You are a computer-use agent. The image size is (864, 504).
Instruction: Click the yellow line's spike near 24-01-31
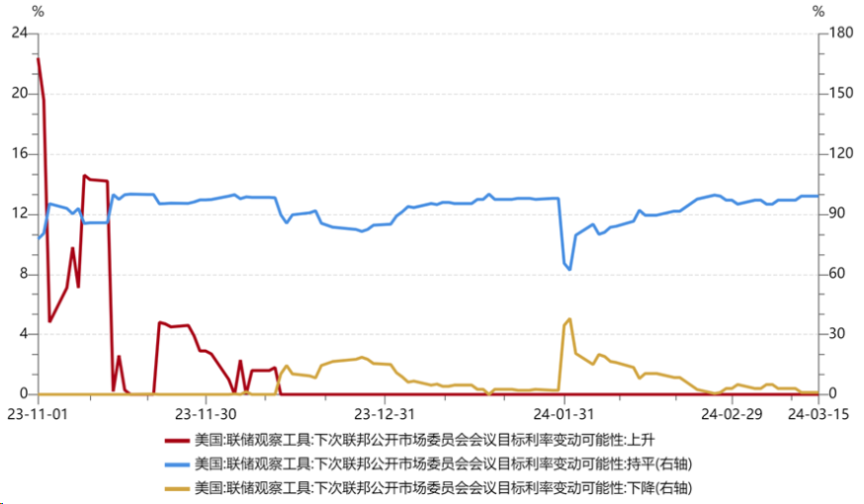click(x=569, y=319)
